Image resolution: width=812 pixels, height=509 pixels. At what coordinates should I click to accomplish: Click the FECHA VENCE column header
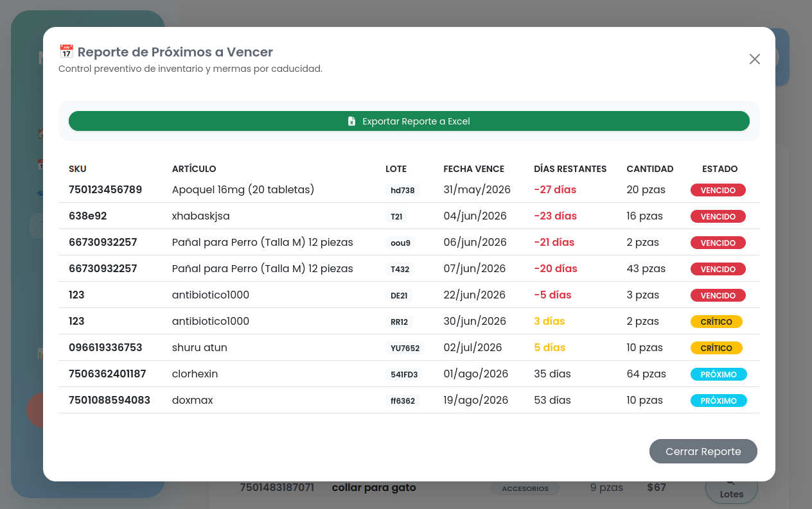(x=474, y=169)
